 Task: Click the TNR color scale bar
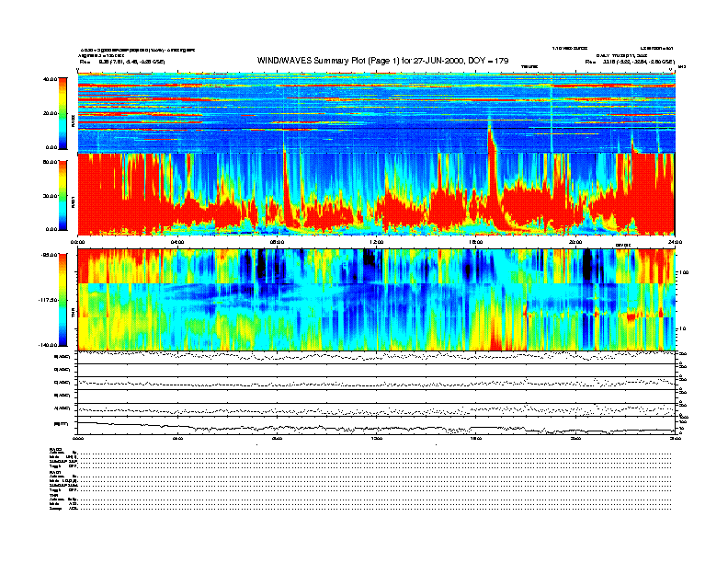tap(63, 300)
